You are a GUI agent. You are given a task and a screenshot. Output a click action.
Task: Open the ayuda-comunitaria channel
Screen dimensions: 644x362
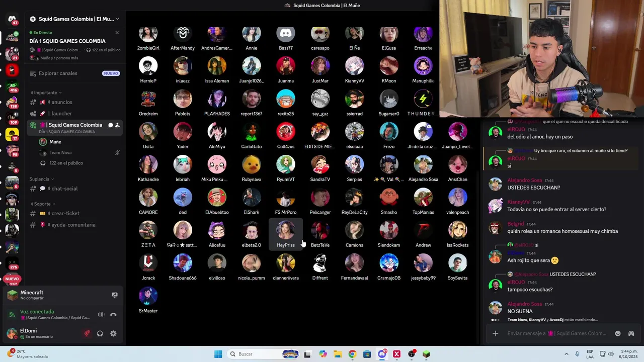74,225
